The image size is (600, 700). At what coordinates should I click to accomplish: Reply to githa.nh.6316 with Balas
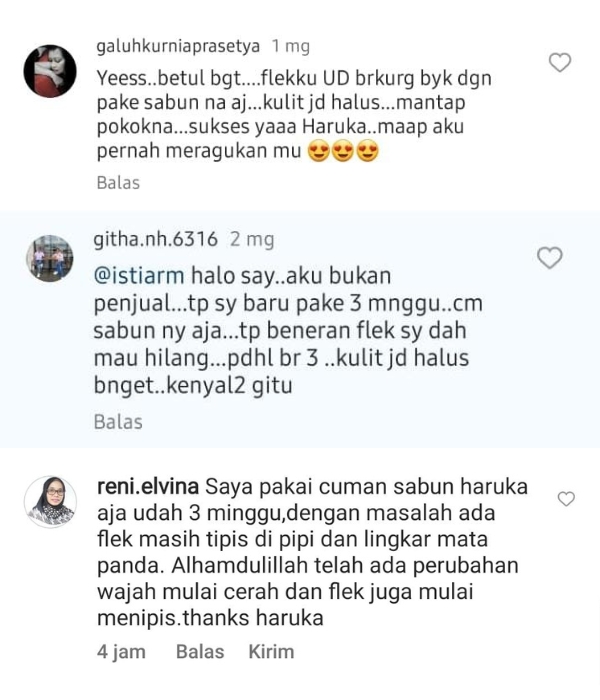coord(118,422)
